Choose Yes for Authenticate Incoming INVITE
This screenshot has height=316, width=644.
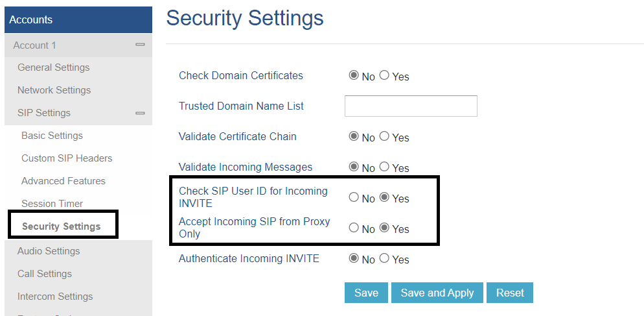click(384, 258)
